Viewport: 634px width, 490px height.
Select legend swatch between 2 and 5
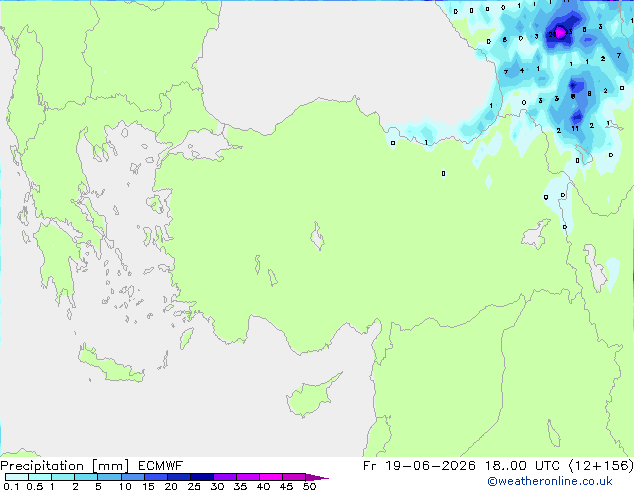86,477
